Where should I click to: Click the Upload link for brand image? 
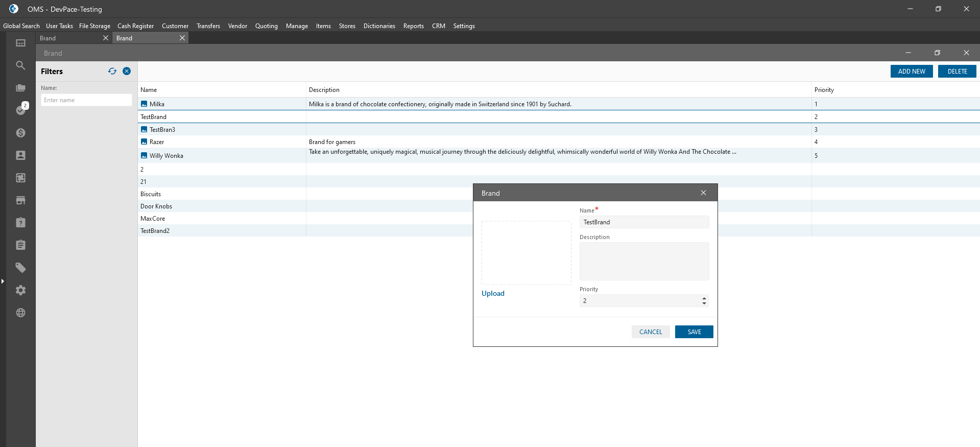(493, 293)
